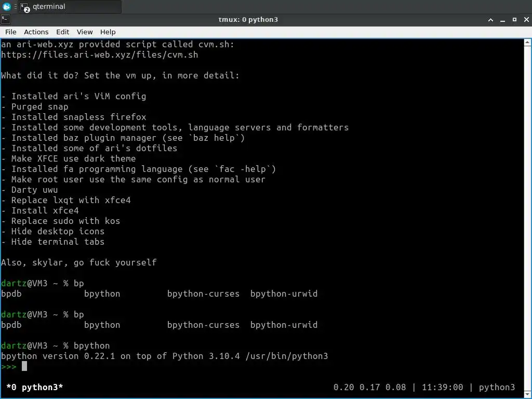
Task: Close the tmux terminal window
Action: 526,20
